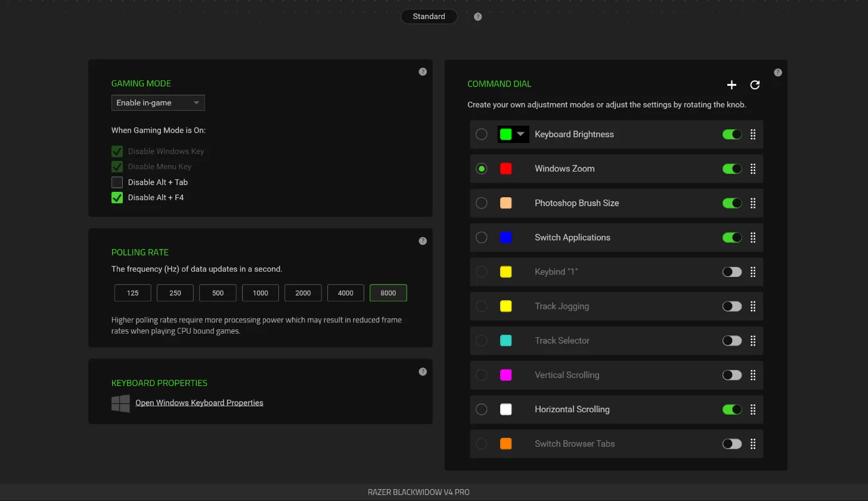Screen dimensions: 868x501
Task: Click peach swatch for Photoshop Brush Size
Action: tap(506, 203)
